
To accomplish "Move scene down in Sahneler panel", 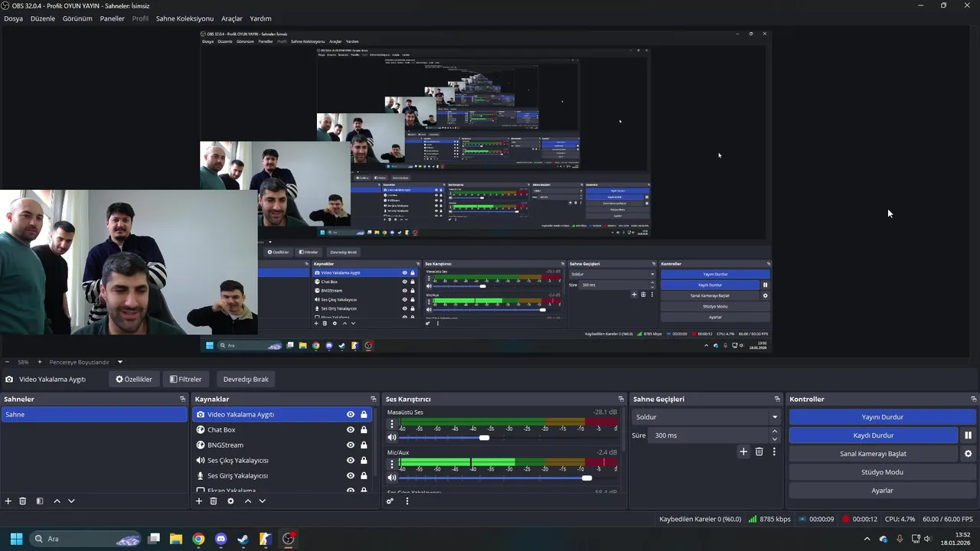I will (x=71, y=501).
